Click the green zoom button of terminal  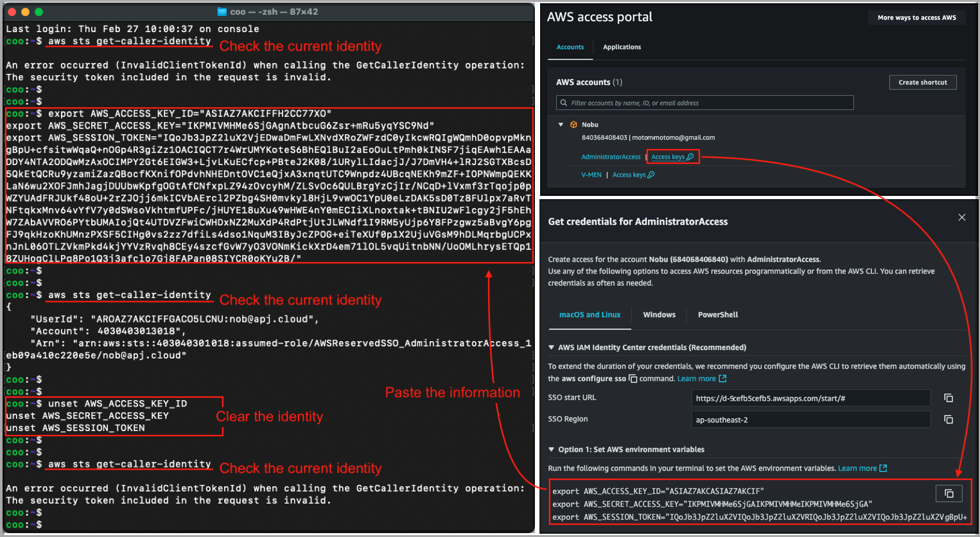[x=39, y=12]
